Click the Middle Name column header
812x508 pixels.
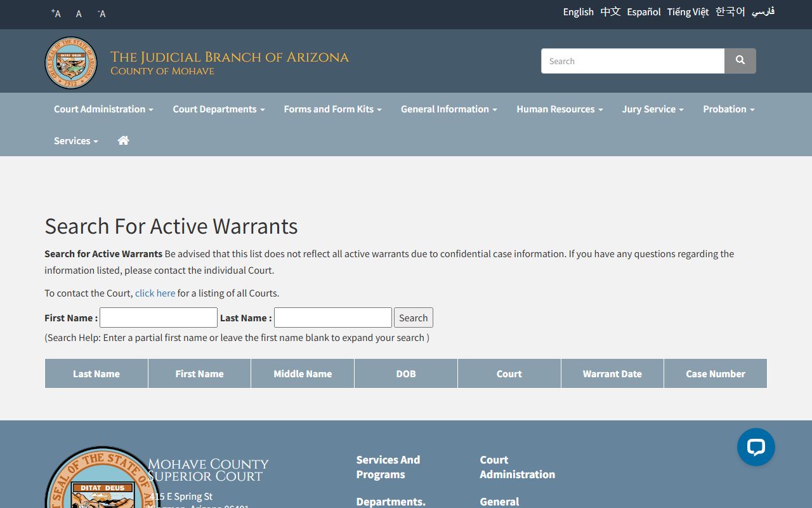click(303, 373)
